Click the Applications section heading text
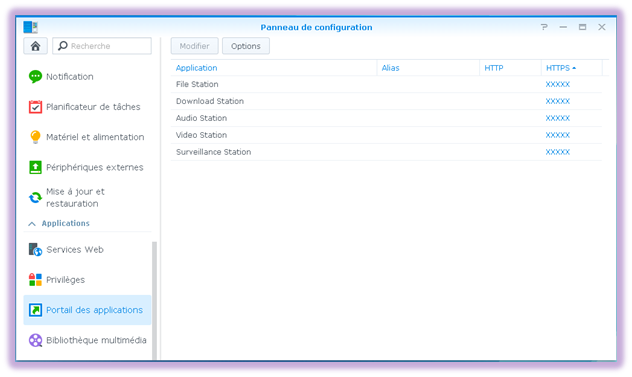The image size is (632, 377). [x=66, y=223]
